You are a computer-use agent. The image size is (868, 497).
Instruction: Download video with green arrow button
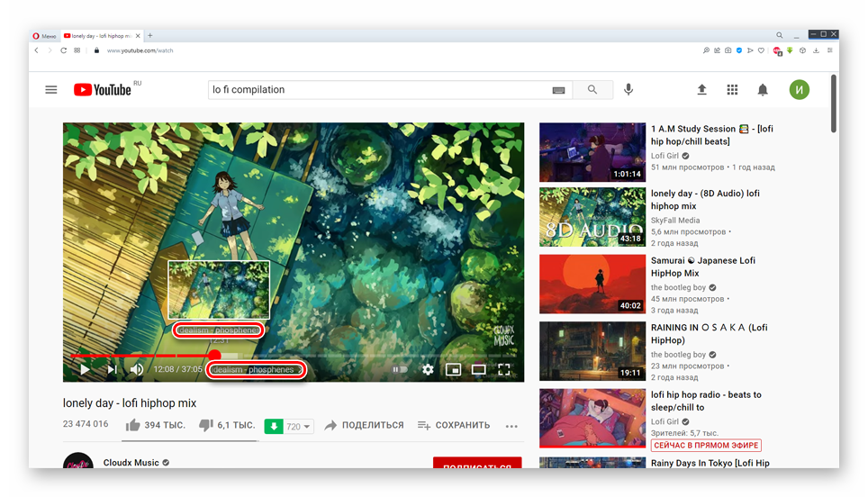tap(274, 426)
